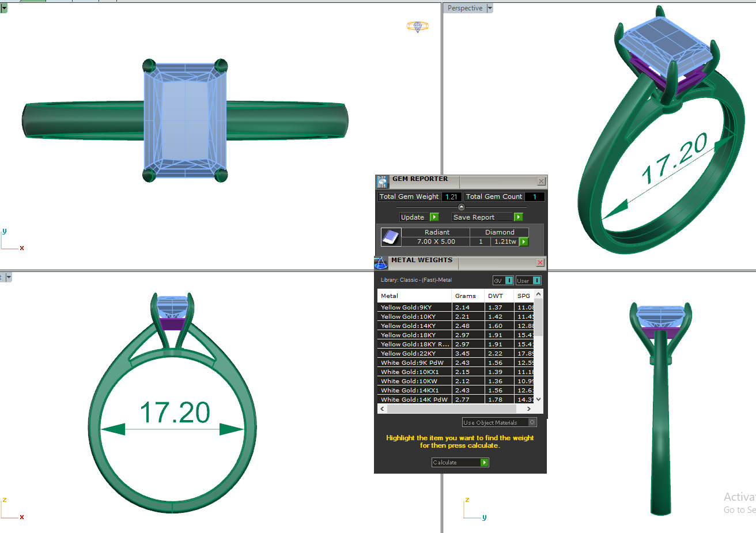Click the vertical scrollbar thumb in metal table
Viewport: 756px width, 533px height.
[539, 316]
